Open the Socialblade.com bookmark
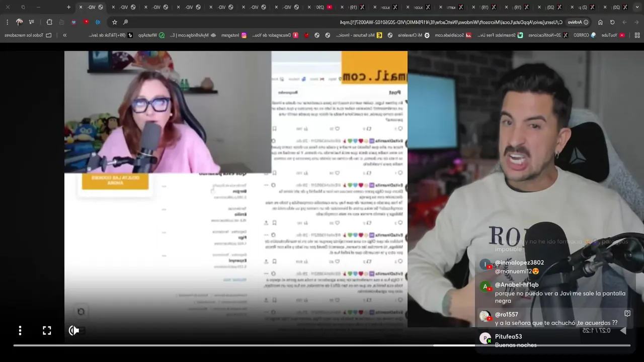 pyautogui.click(x=452, y=35)
